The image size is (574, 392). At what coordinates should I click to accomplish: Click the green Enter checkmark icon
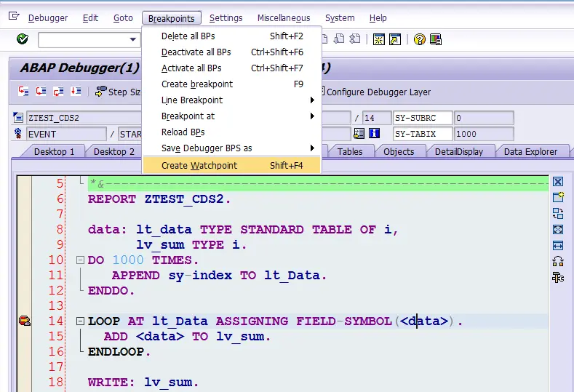coord(23,39)
